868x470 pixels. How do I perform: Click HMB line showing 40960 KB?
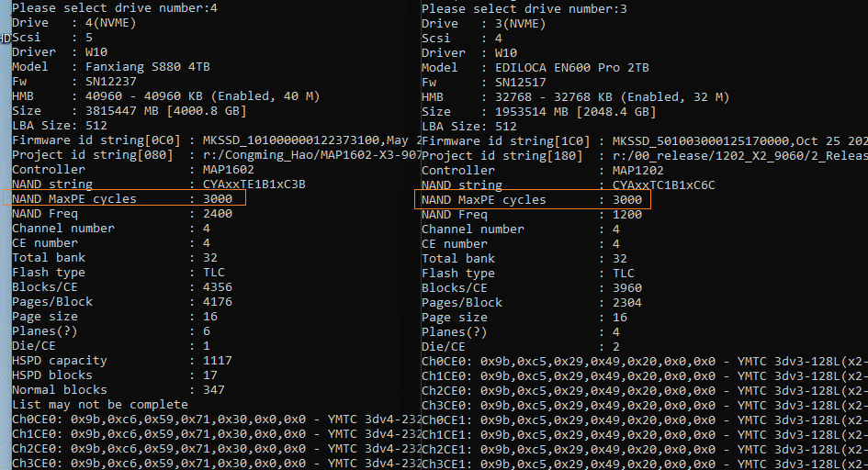pyautogui.click(x=166, y=96)
